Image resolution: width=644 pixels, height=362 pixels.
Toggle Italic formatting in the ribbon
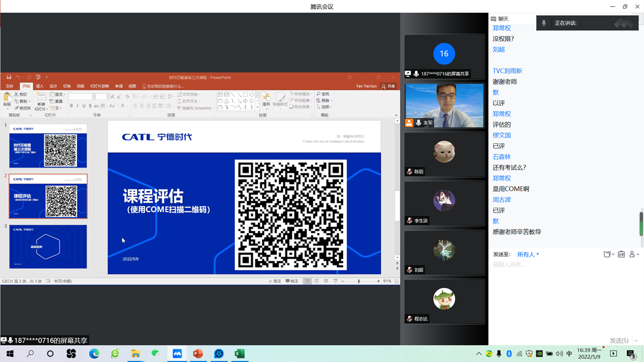click(x=77, y=106)
